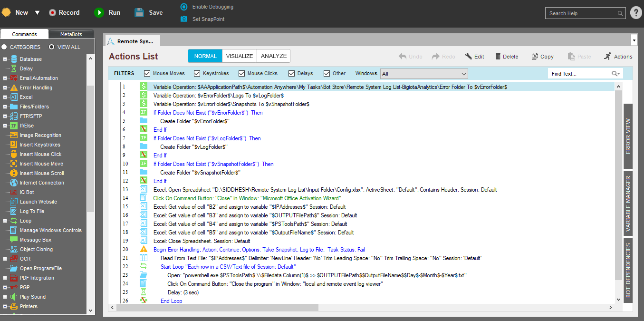Select the Message Box command icon
This screenshot has height=321, width=644.
(13, 240)
